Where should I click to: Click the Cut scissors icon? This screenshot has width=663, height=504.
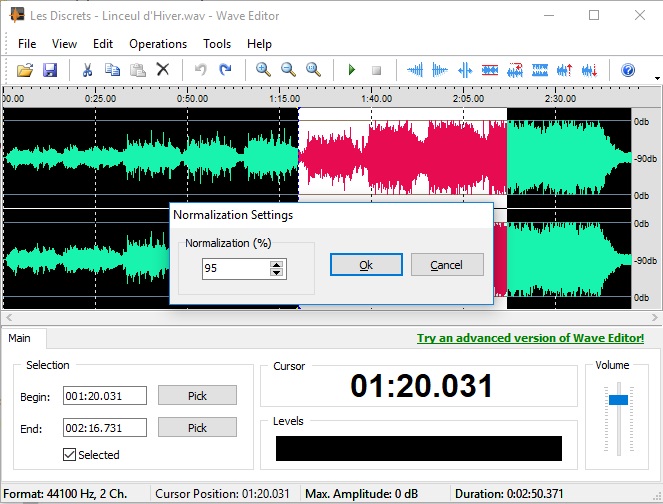pyautogui.click(x=87, y=70)
